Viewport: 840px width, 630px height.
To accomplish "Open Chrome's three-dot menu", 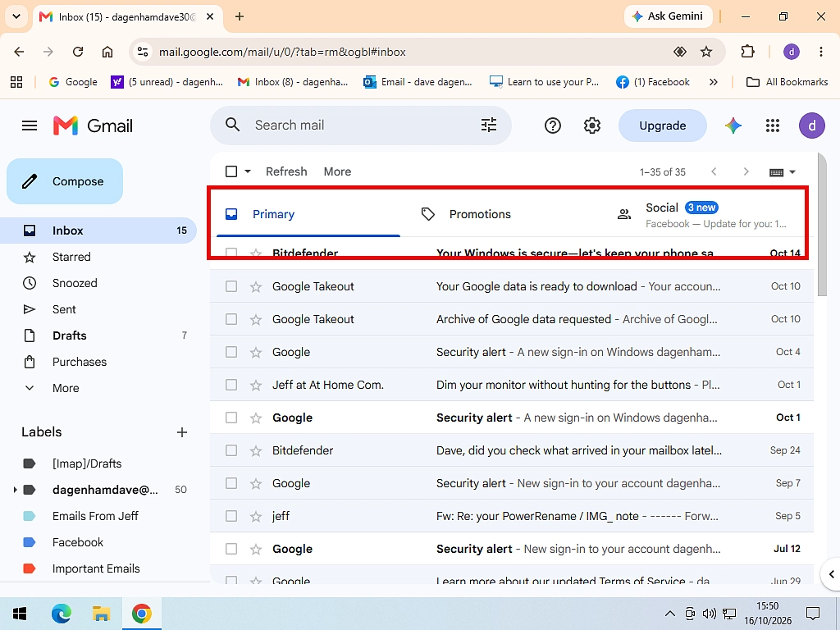I will [x=820, y=52].
